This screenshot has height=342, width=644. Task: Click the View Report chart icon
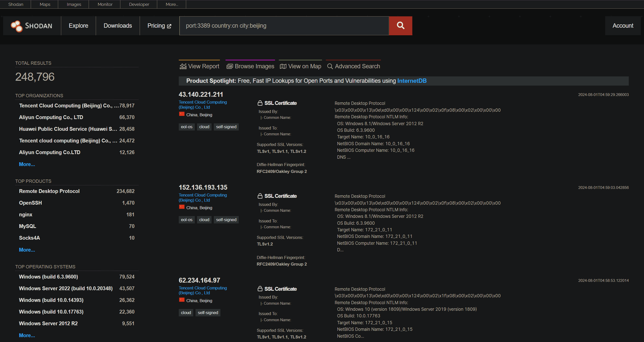coord(183,66)
